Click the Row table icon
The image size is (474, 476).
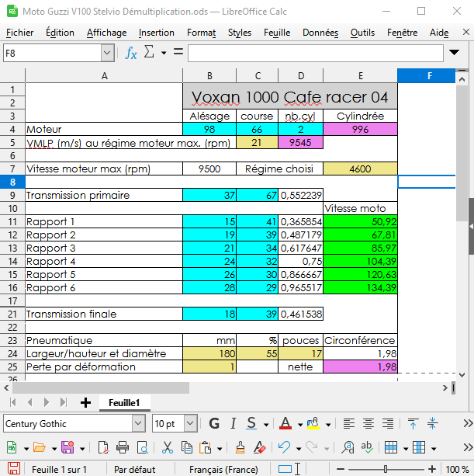pos(391,447)
